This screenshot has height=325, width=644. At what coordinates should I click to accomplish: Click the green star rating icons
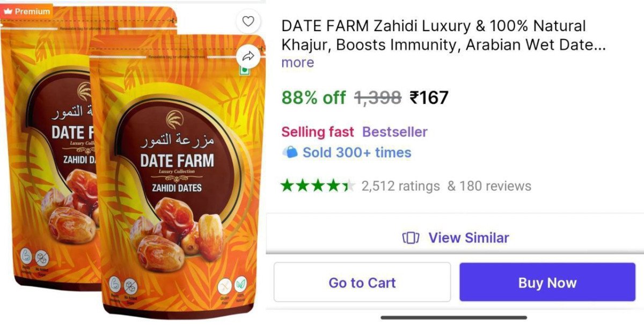point(318,186)
